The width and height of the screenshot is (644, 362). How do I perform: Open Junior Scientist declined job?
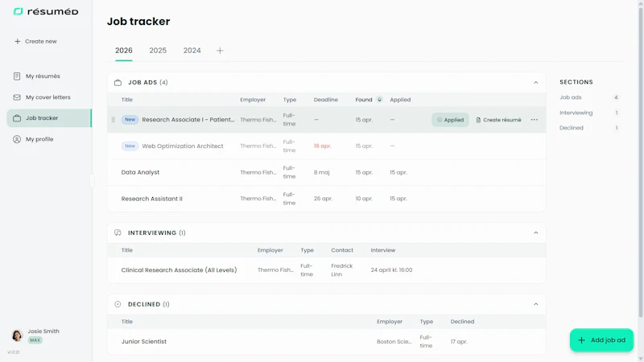pyautogui.click(x=144, y=341)
